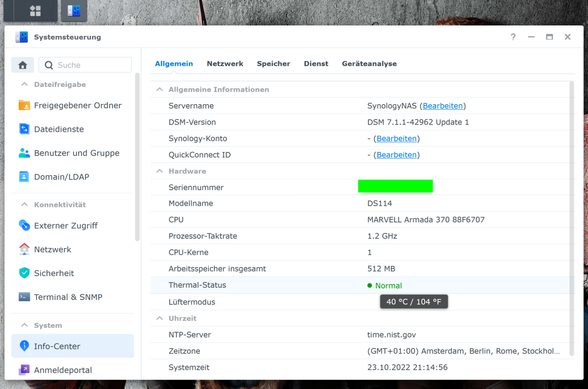
Task: Select the Allgemein tab
Action: point(174,64)
